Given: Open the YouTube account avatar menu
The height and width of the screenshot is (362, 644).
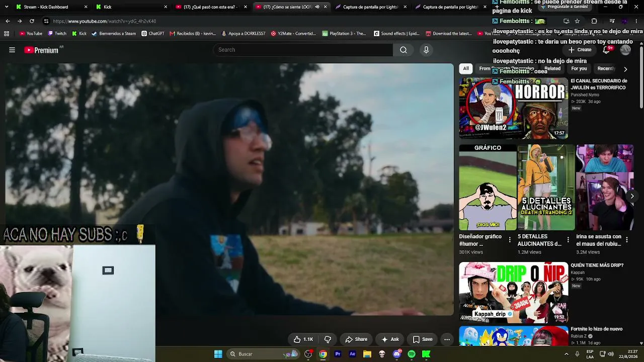Looking at the screenshot, I should 625,50.
